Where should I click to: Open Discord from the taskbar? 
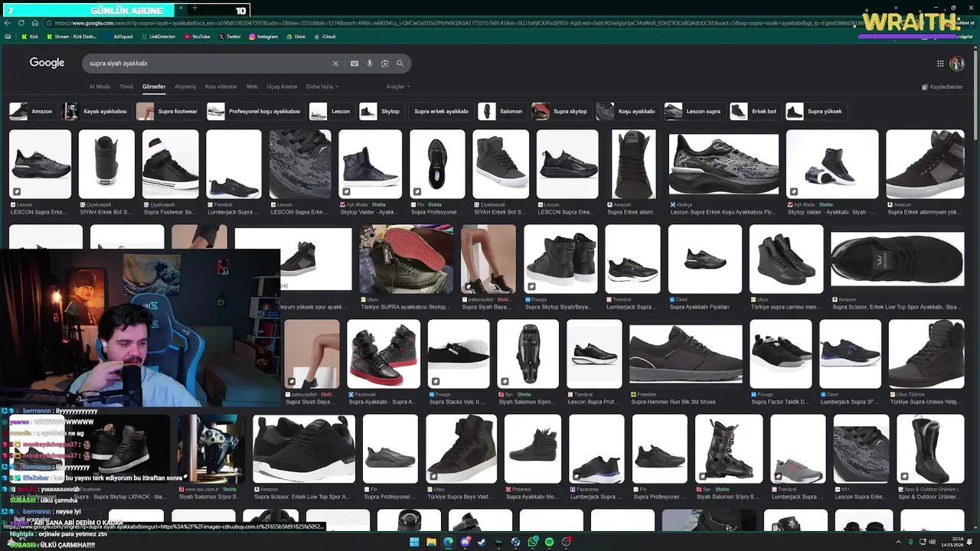point(465,542)
